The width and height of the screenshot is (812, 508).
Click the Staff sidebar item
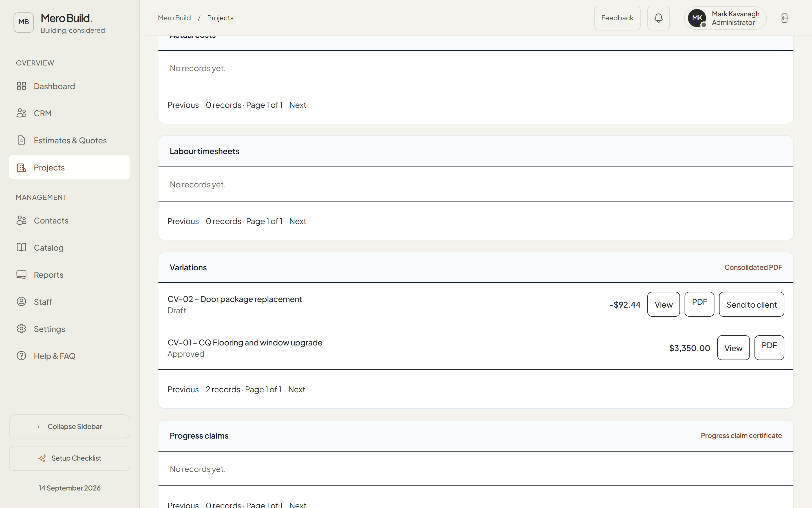coord(69,302)
